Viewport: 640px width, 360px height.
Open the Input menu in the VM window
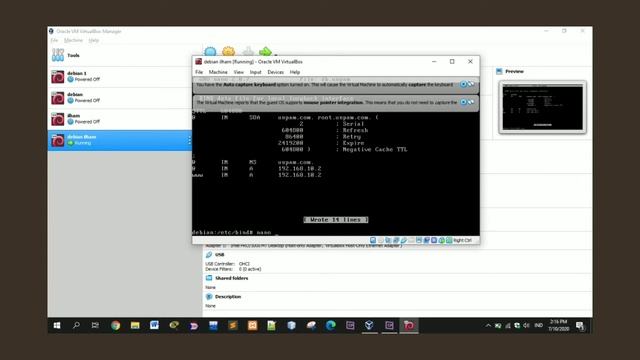click(256, 72)
